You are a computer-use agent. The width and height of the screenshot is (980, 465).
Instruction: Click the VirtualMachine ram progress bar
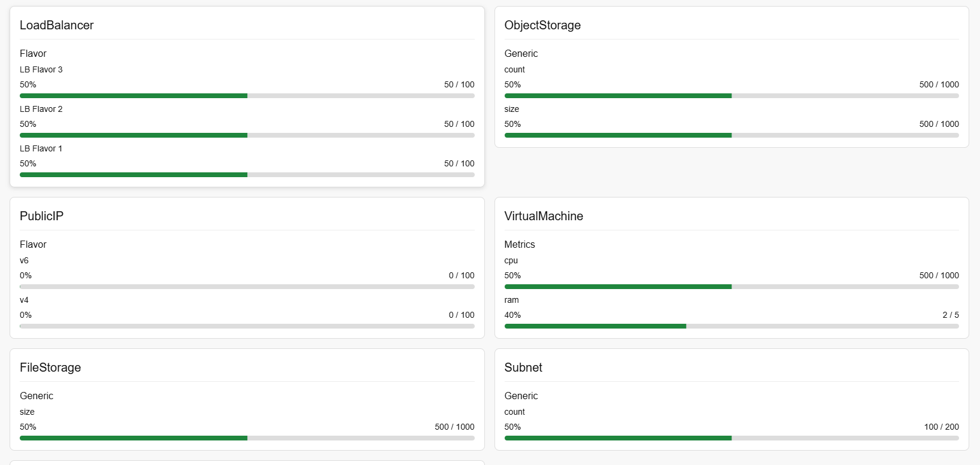(731, 326)
